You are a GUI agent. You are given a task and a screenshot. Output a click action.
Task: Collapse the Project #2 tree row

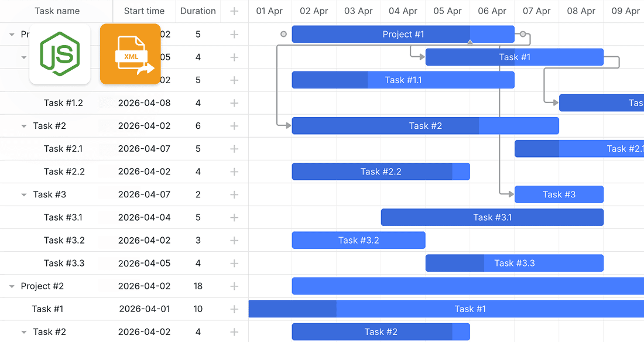pyautogui.click(x=12, y=286)
